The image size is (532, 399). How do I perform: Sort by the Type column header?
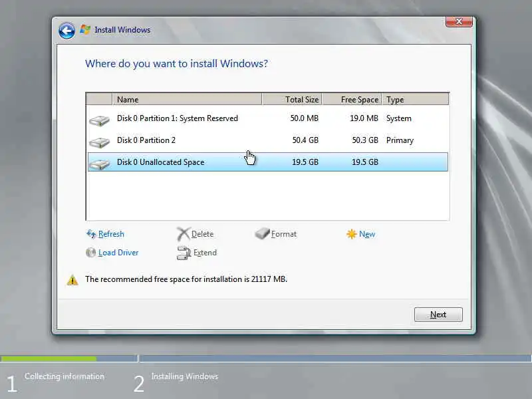[x=415, y=99]
